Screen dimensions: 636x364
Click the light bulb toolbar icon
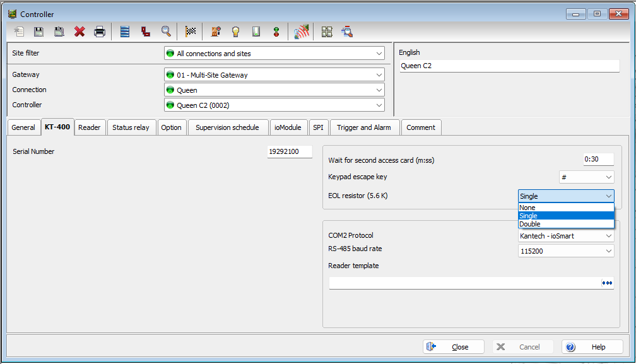[x=236, y=32]
